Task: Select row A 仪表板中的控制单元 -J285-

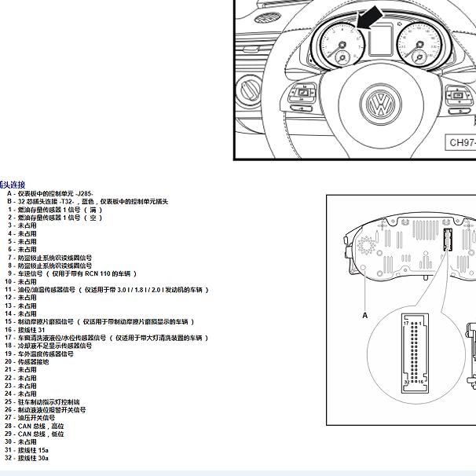Action: [x=50, y=194]
